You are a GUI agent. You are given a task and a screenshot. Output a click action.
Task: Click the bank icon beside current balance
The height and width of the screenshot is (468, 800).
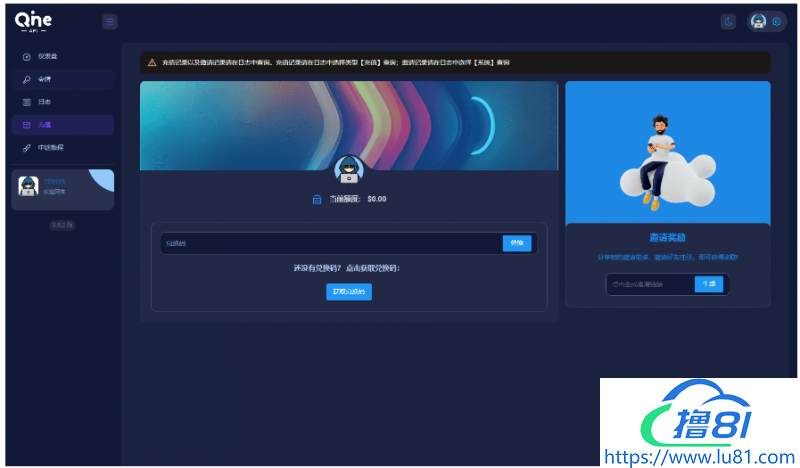(x=317, y=199)
